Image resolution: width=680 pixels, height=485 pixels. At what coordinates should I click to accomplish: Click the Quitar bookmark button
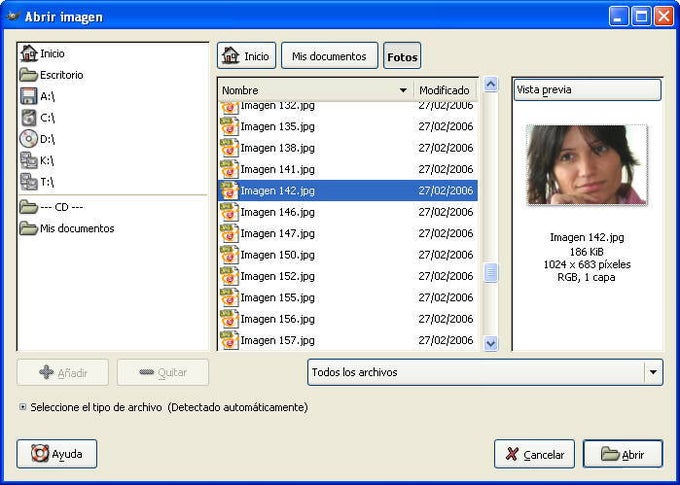(x=163, y=372)
